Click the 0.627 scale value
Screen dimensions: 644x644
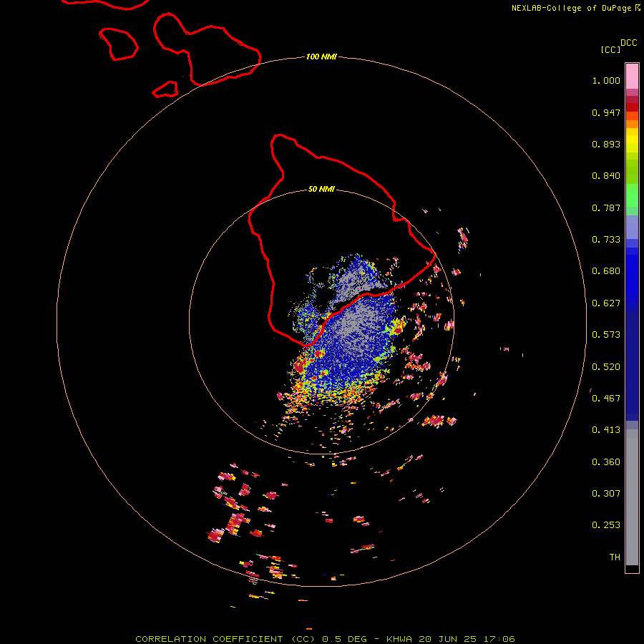(x=606, y=303)
